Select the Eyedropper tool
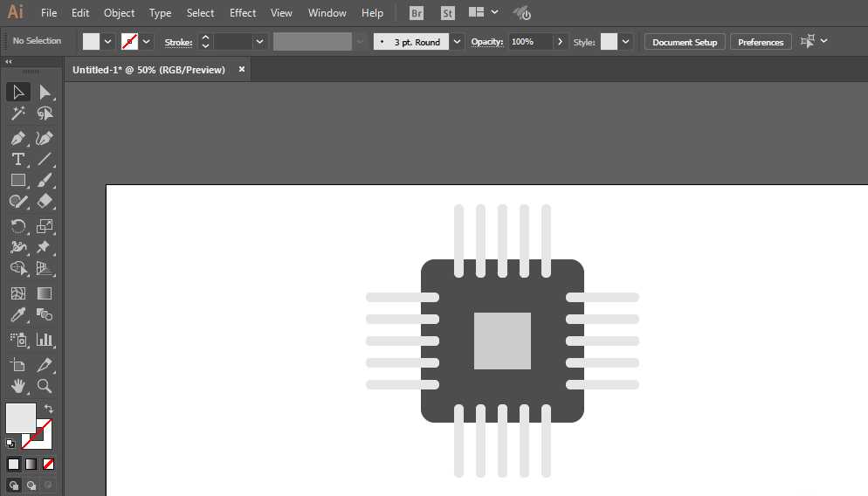 click(x=17, y=315)
